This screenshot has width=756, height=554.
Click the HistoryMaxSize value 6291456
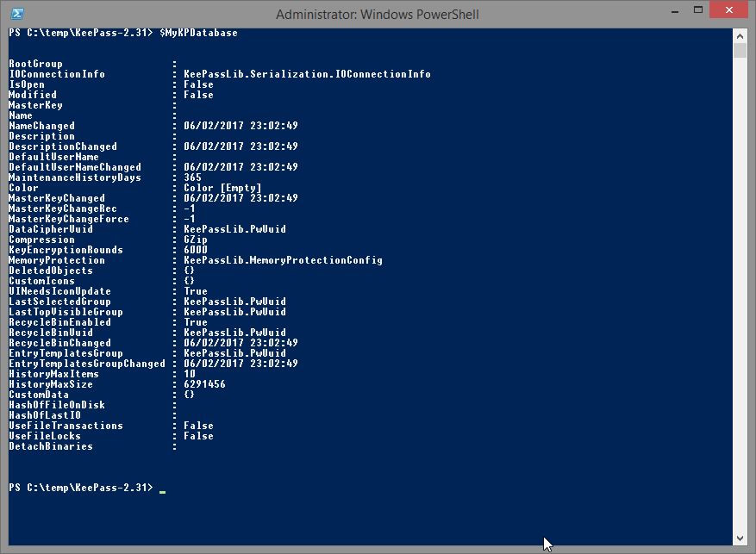click(x=204, y=384)
